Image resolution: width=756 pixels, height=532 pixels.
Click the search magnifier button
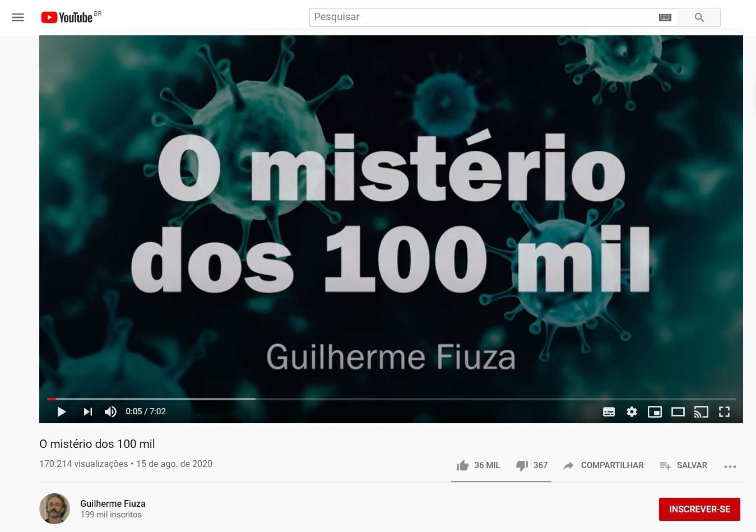click(x=699, y=17)
